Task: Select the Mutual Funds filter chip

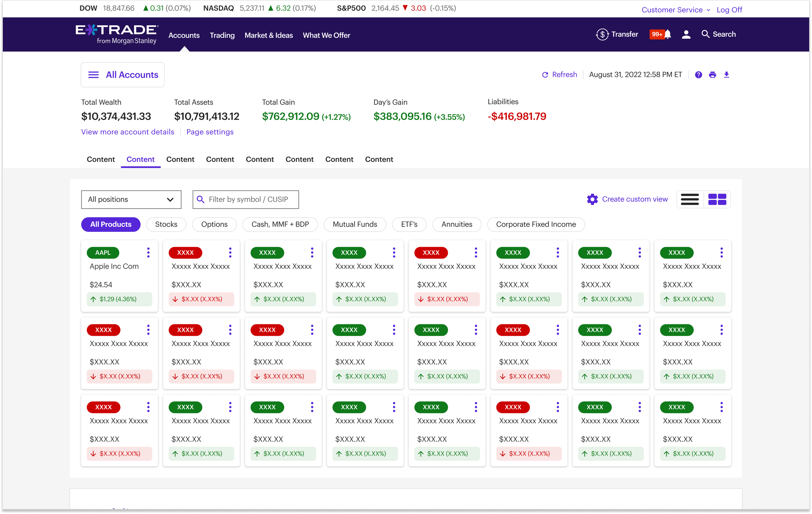Action: point(355,224)
